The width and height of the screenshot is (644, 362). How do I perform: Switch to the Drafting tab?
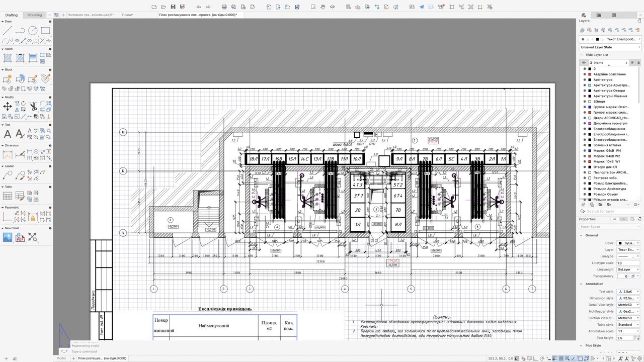(12, 15)
